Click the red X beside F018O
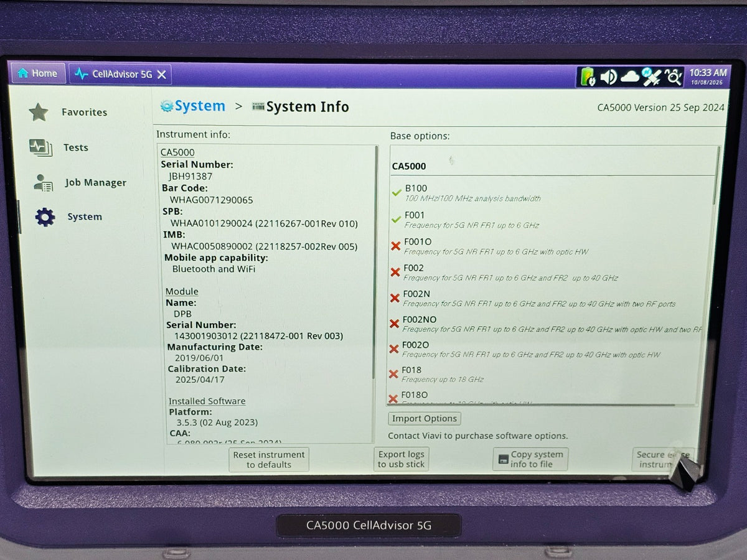This screenshot has height=560, width=747. (x=393, y=399)
